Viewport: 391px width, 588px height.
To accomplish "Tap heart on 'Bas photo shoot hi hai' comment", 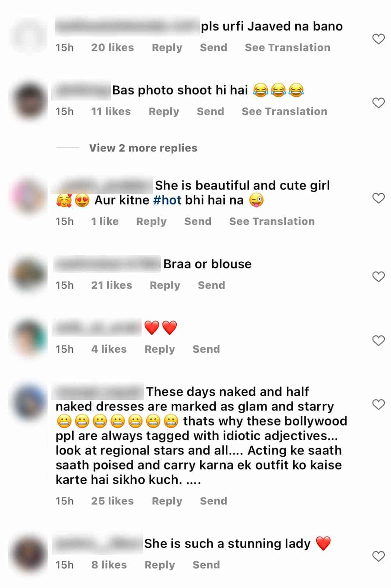I will (x=379, y=103).
